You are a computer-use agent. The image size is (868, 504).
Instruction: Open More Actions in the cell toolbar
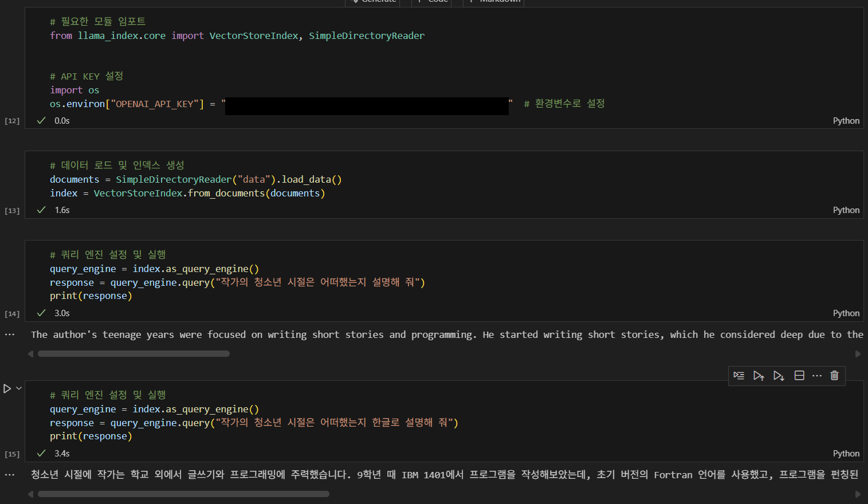click(817, 376)
